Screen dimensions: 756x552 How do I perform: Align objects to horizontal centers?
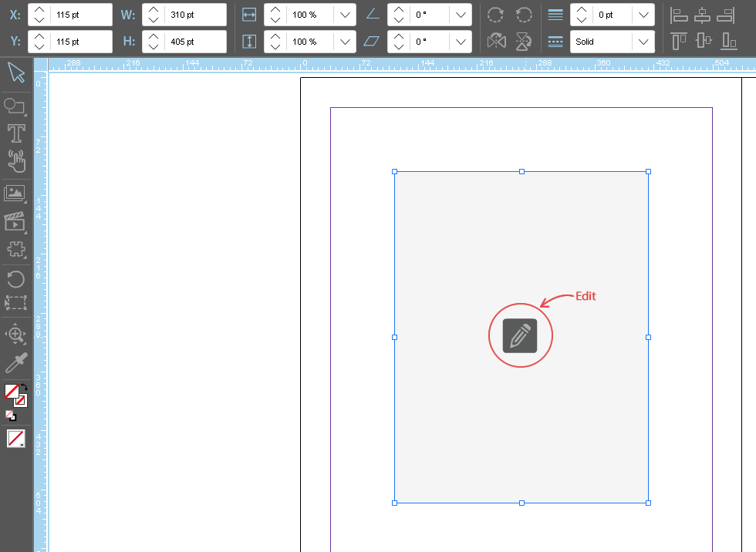[x=702, y=15]
